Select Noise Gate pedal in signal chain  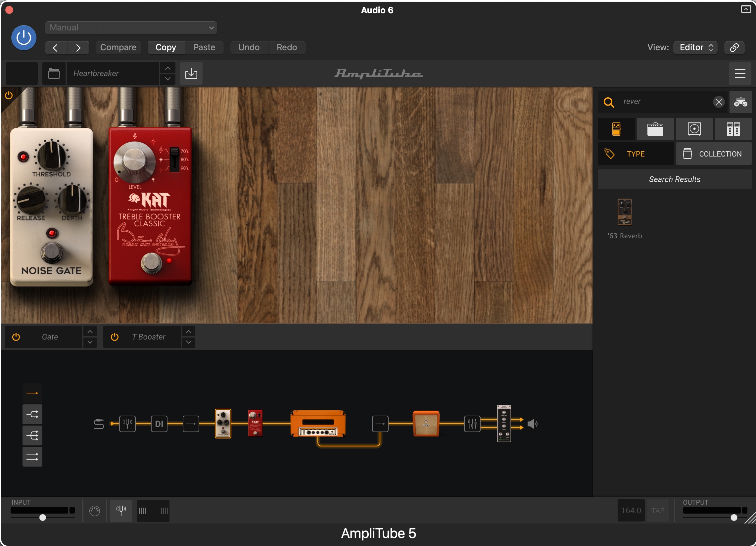click(223, 424)
